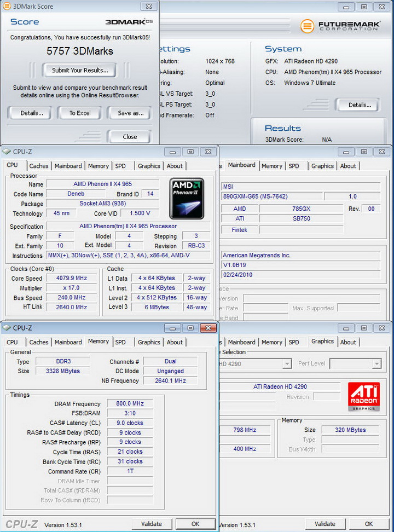Click Command Rate value 1T
This screenshot has height=532, width=394.
[x=130, y=471]
